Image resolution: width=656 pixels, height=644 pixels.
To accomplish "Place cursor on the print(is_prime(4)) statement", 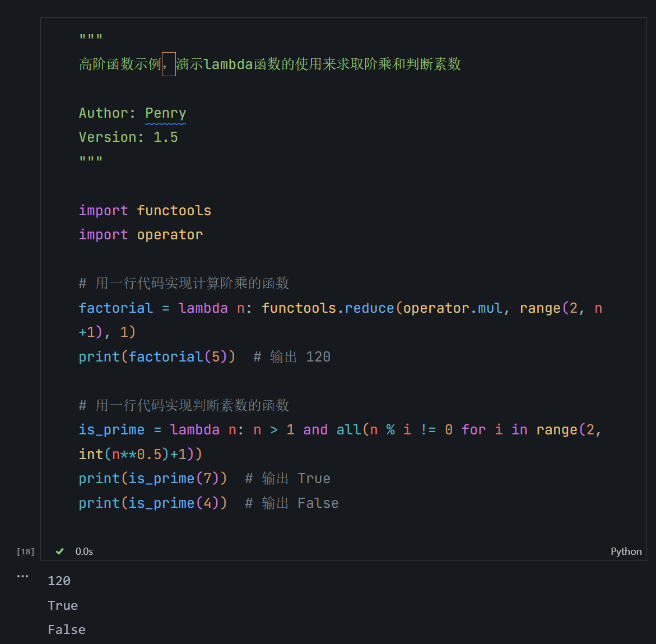I will click(x=152, y=503).
